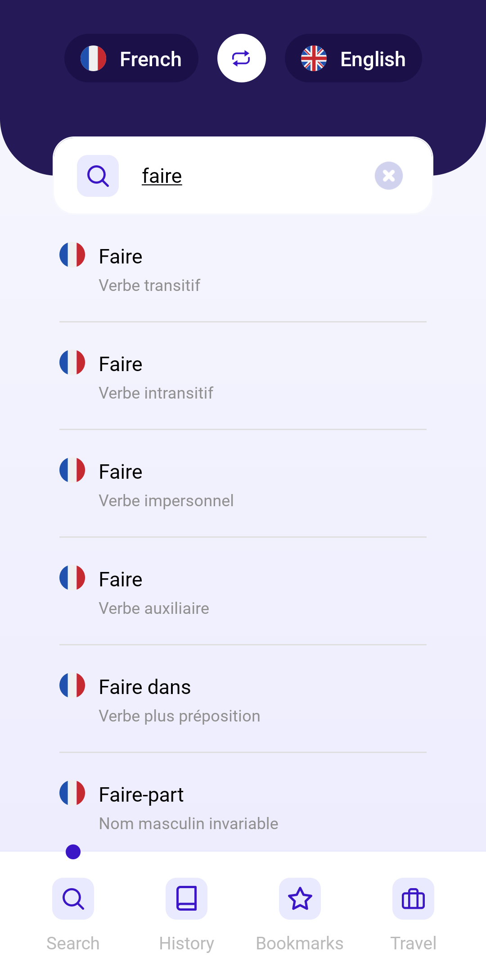
Task: Clear the search text field
Action: 388,176
